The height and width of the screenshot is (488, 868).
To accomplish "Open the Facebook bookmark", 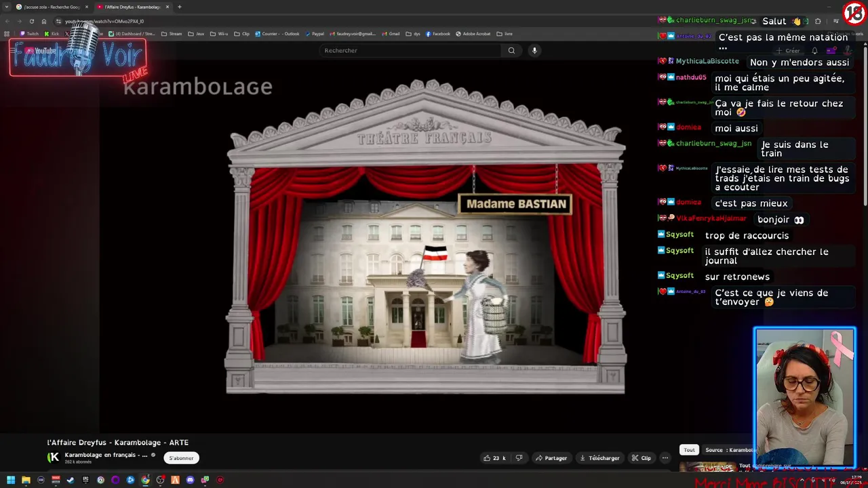I will [437, 34].
